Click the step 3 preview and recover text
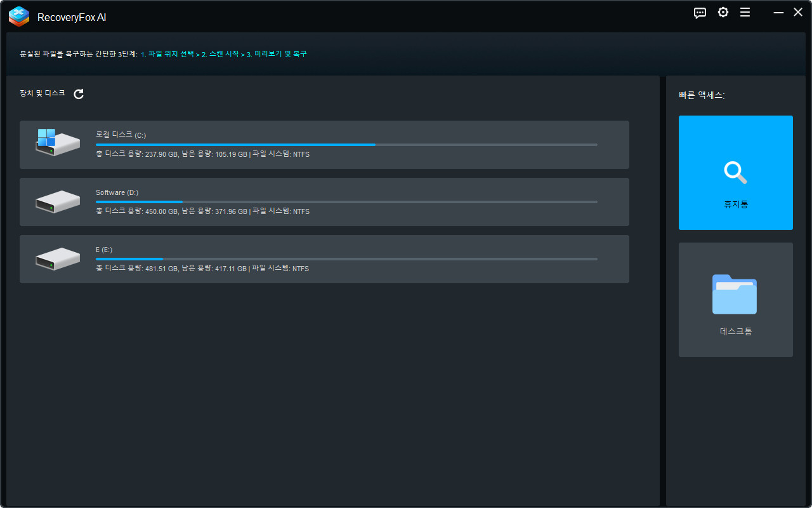 276,55
